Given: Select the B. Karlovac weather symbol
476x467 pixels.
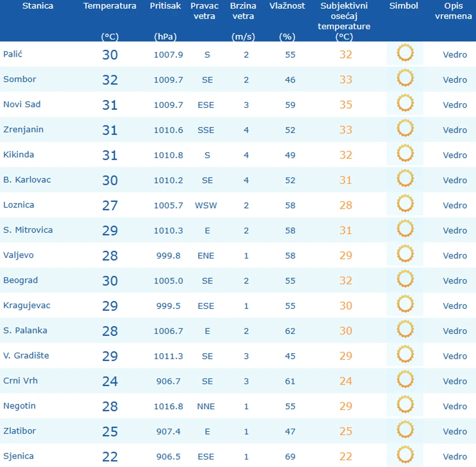Looking at the screenshot, I should click(x=405, y=179).
